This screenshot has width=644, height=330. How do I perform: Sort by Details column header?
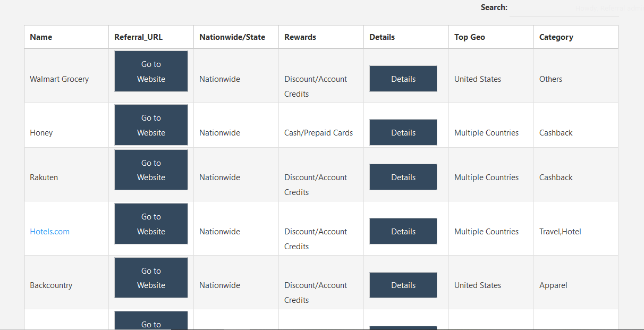[406, 37]
